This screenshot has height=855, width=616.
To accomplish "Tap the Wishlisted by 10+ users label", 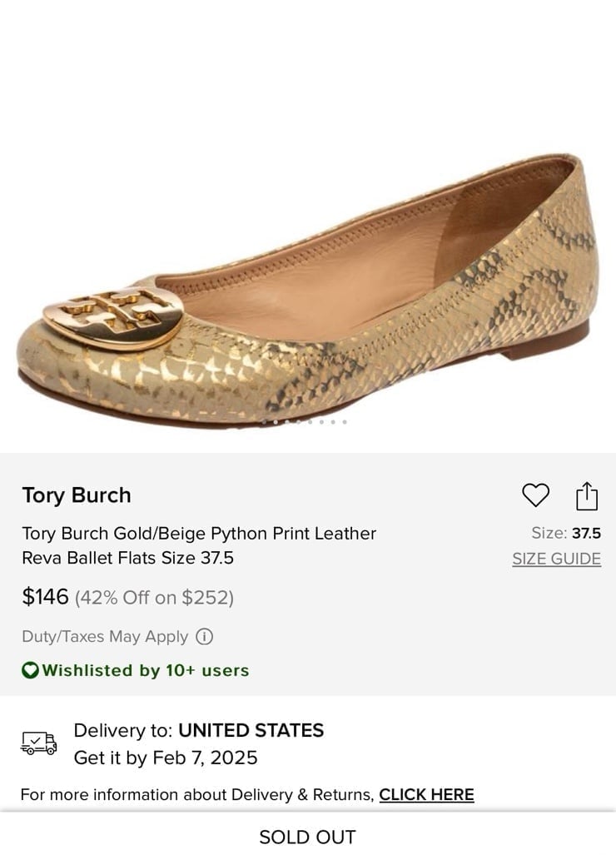I will (146, 670).
